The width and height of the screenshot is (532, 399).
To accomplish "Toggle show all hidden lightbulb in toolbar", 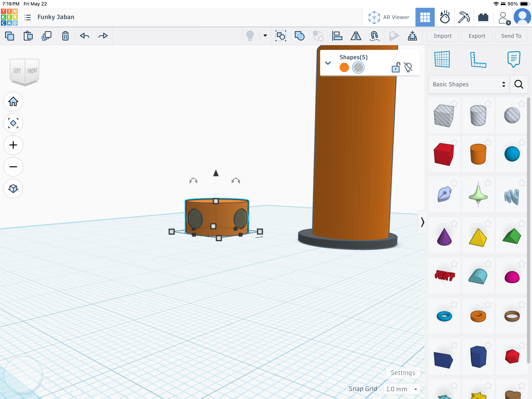I will click(250, 36).
